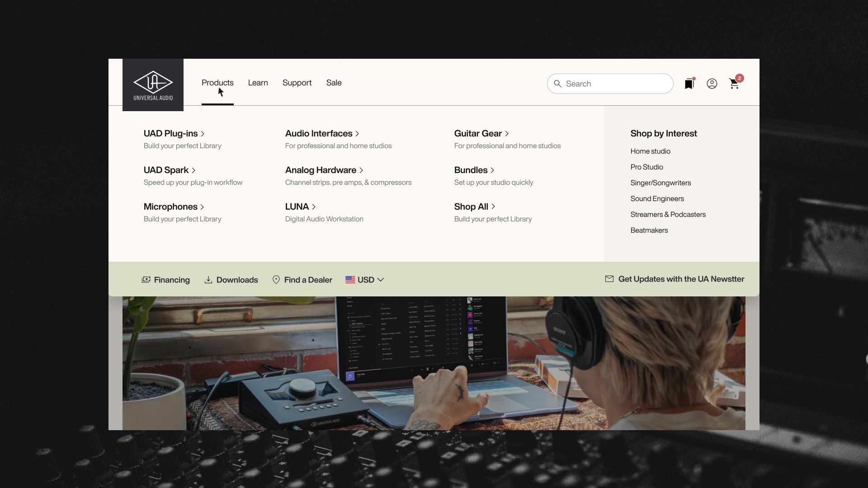Click the hero studio photo

coord(433,363)
